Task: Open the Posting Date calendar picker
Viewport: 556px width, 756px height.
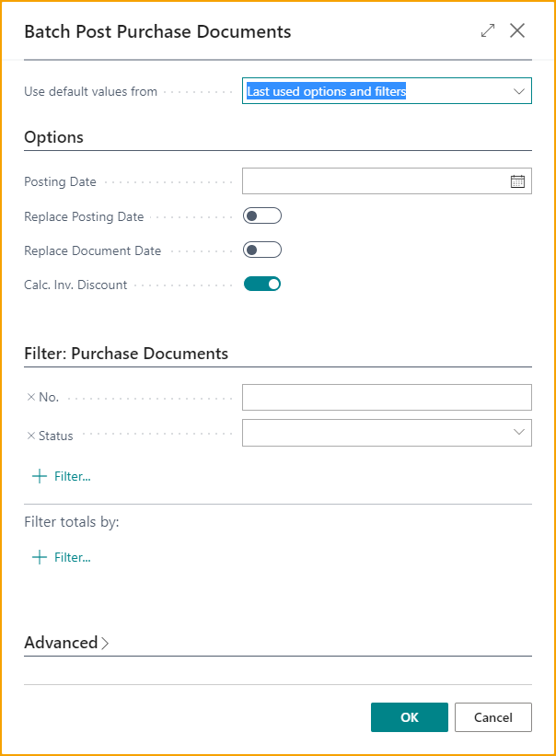Action: (x=518, y=180)
